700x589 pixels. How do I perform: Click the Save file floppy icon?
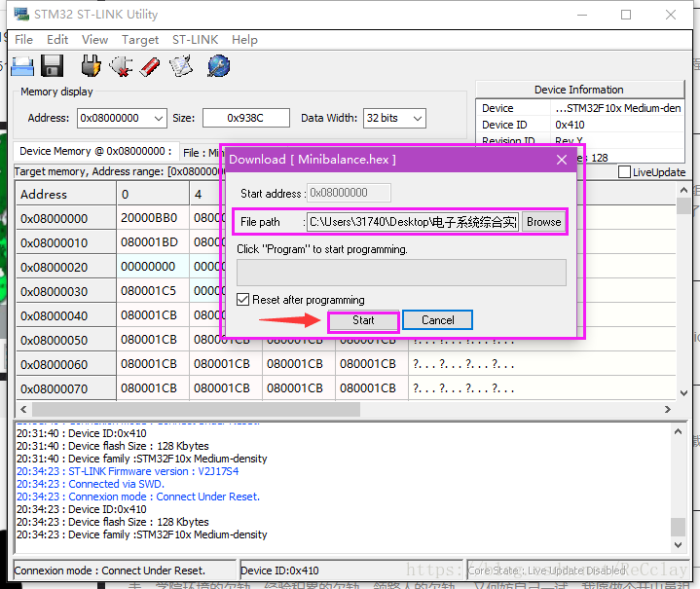(x=53, y=66)
